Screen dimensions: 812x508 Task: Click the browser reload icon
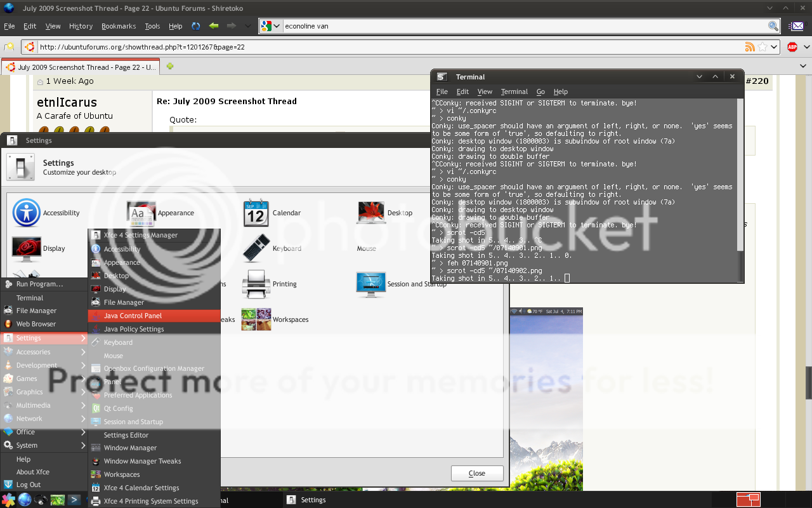tap(196, 26)
